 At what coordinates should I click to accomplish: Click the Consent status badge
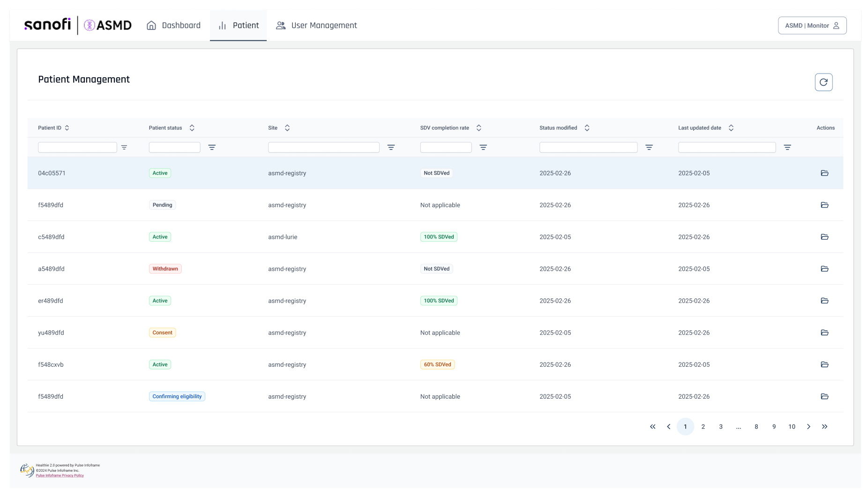pos(162,333)
